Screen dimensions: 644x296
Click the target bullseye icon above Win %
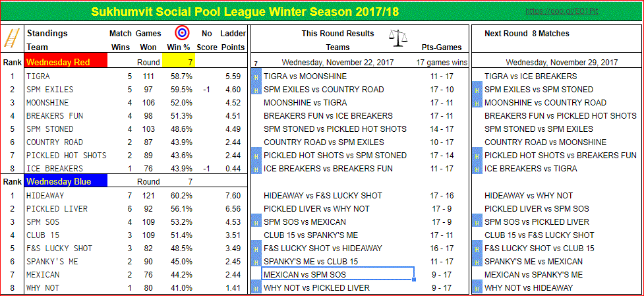(x=182, y=33)
